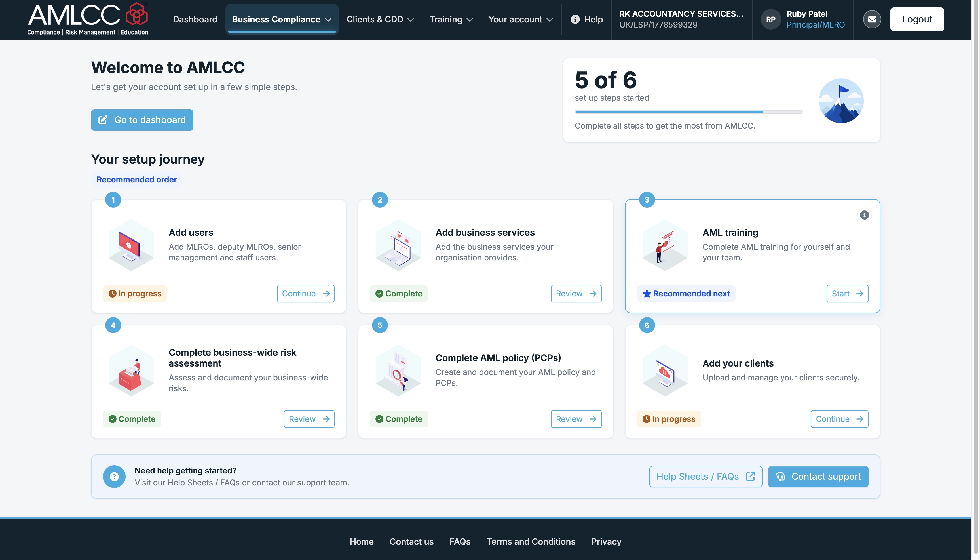Image resolution: width=980 pixels, height=560 pixels.
Task: Click the step 3 number badge
Action: point(647,200)
